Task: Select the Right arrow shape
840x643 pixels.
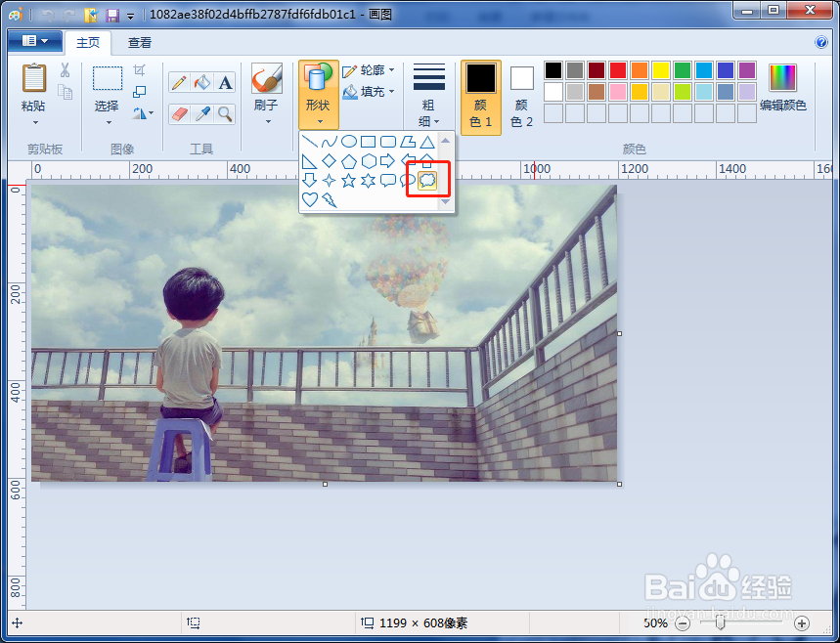Action: (388, 161)
